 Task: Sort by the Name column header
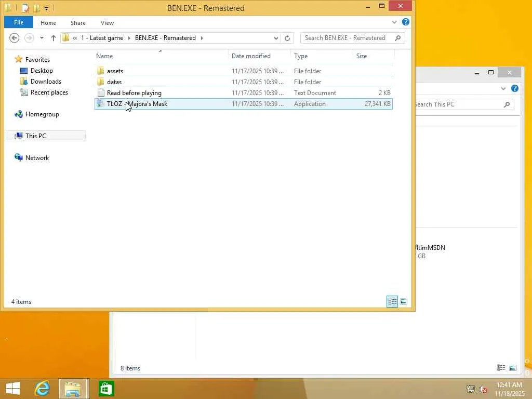162,56
